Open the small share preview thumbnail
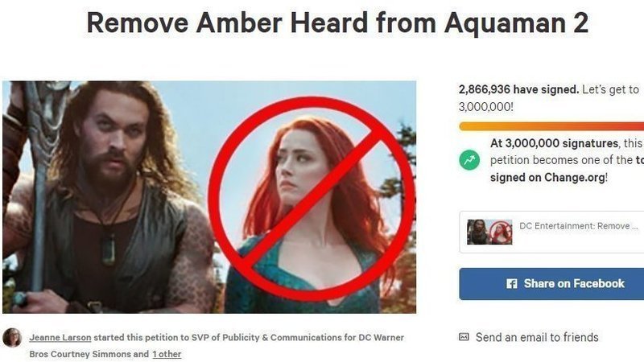644x362 pixels. pyautogui.click(x=489, y=232)
